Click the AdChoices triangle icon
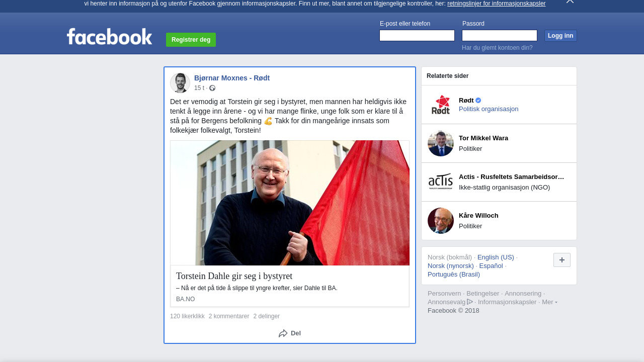Screen dimensions: 644x362 point(470,302)
